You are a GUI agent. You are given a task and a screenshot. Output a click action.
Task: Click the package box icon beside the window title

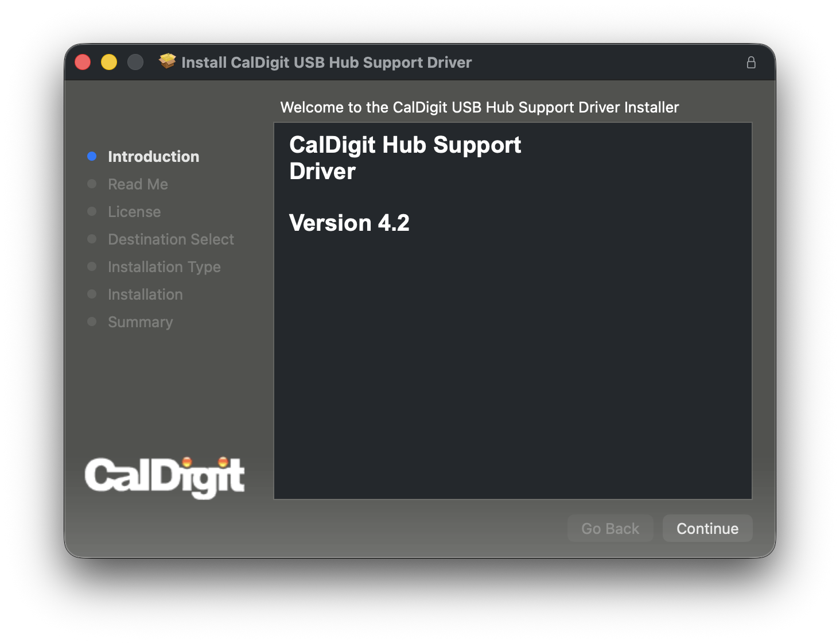[168, 61]
